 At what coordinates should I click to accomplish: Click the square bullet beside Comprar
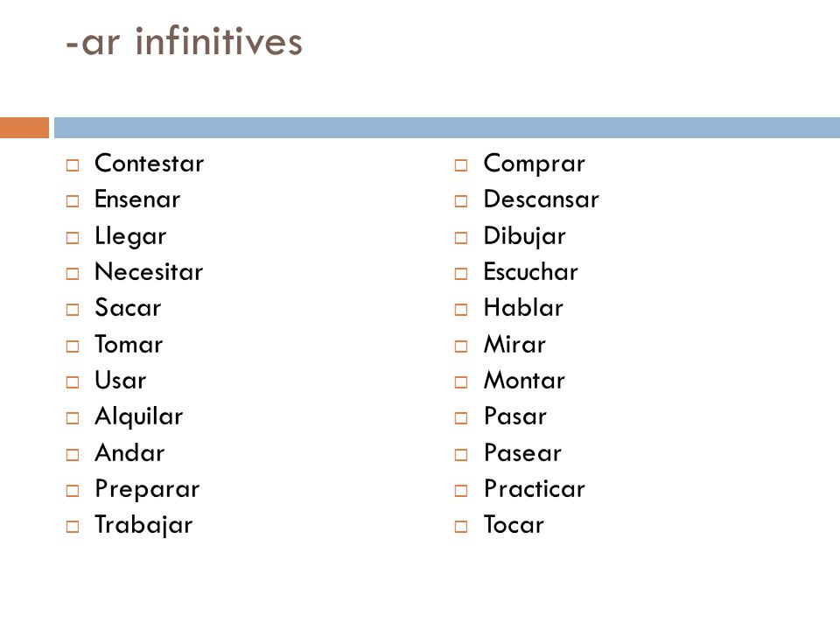[x=461, y=165]
